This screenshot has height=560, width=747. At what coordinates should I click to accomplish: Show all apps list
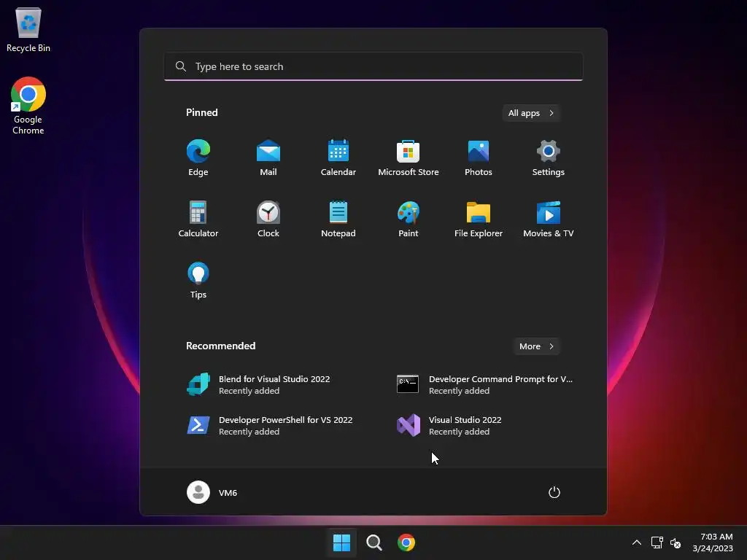pos(531,113)
